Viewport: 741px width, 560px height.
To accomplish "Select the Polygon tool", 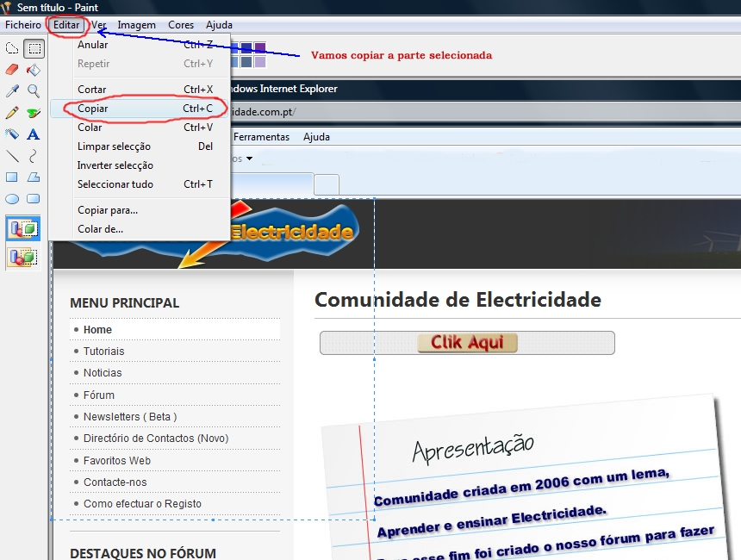I will [34, 177].
